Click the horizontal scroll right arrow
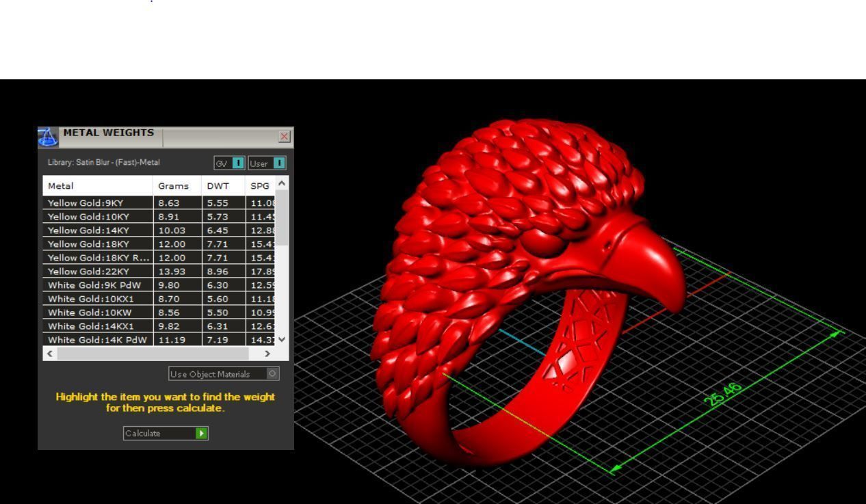Viewport: 866px width, 504px height. [267, 354]
